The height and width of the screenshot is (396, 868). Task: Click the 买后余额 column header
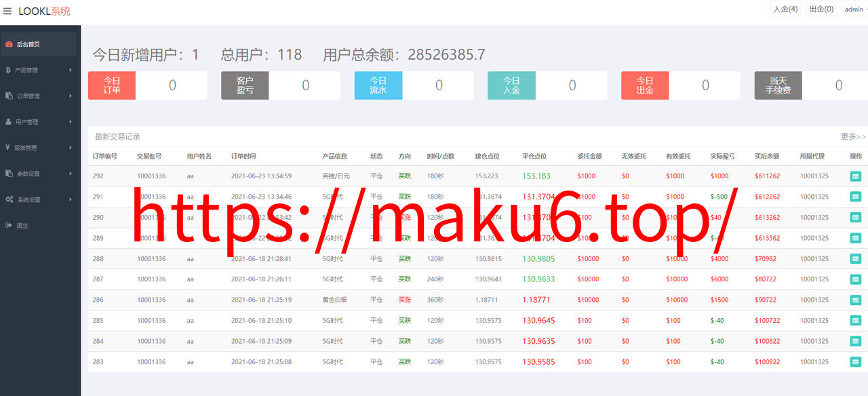coord(767,156)
